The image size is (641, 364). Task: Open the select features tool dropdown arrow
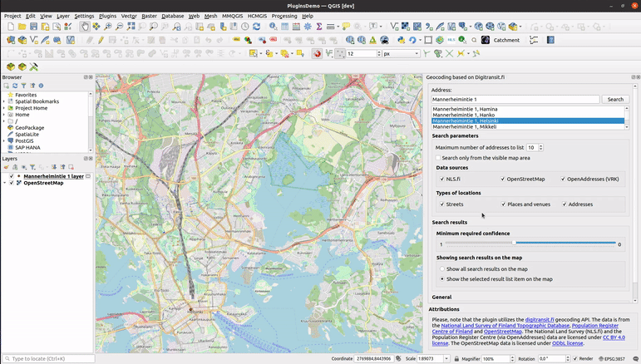click(x=261, y=53)
